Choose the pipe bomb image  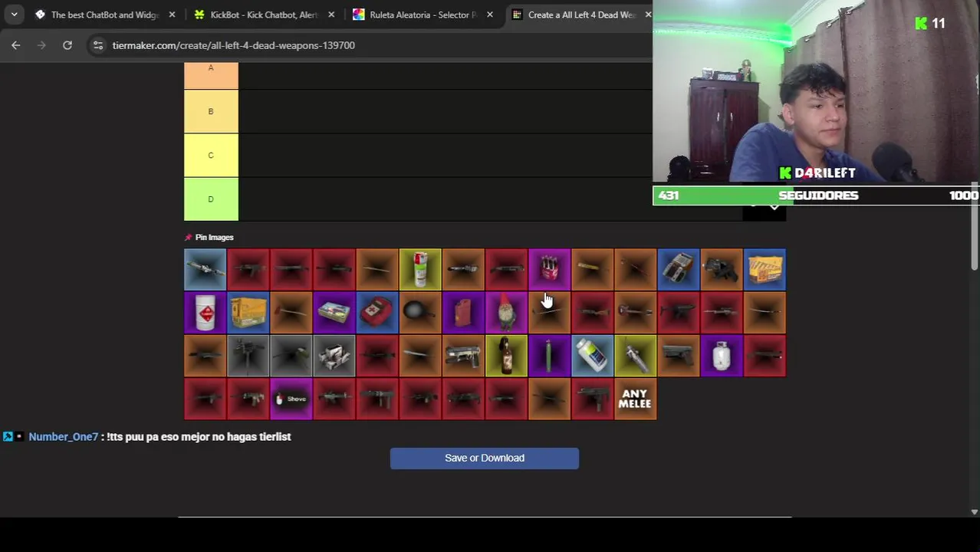635,356
